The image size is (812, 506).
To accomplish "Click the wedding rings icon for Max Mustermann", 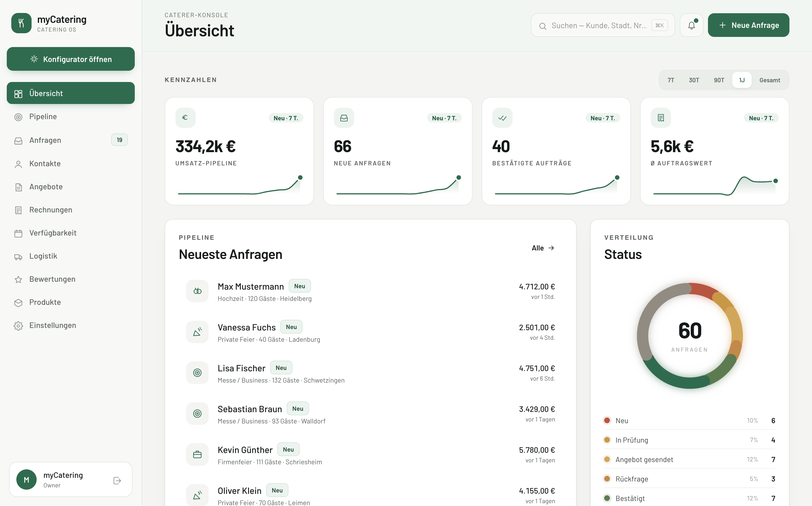I will (197, 291).
